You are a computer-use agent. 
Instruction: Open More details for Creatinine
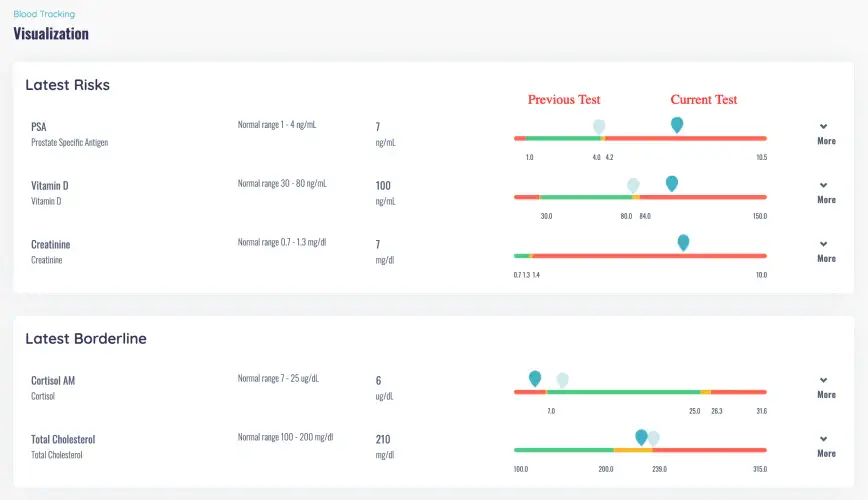825,251
